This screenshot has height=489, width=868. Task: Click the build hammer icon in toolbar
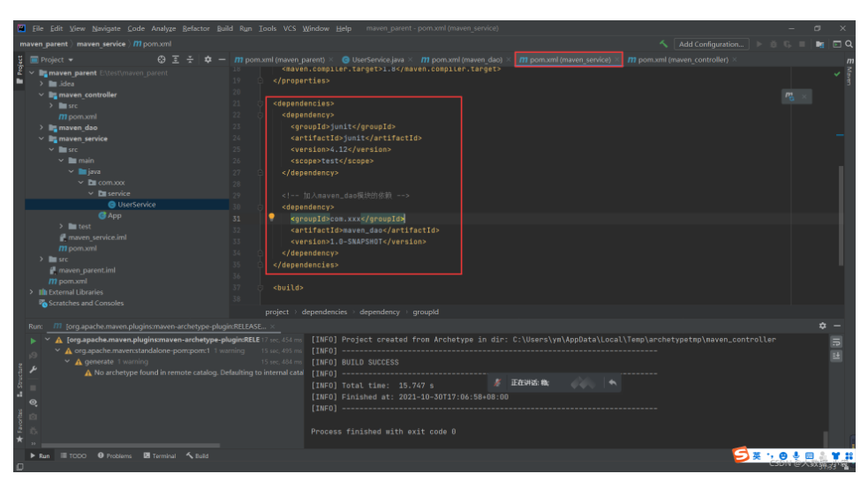click(x=663, y=44)
